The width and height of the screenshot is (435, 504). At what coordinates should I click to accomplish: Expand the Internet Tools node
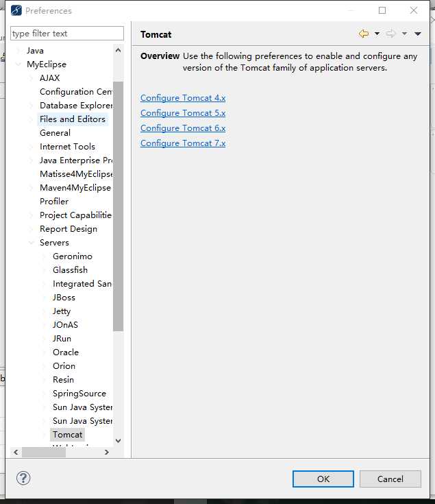click(31, 147)
